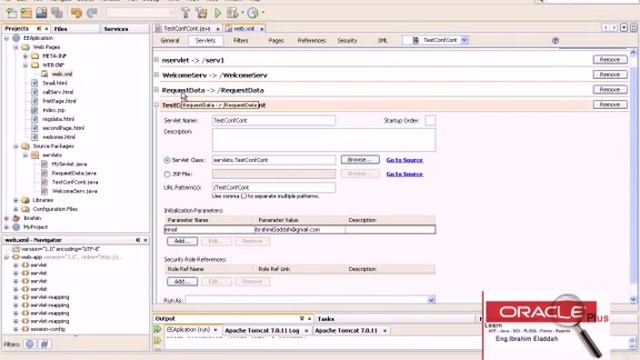The height and width of the screenshot is (360, 640).
Task: Click the Clean and Build icon
Action: coord(201,13)
